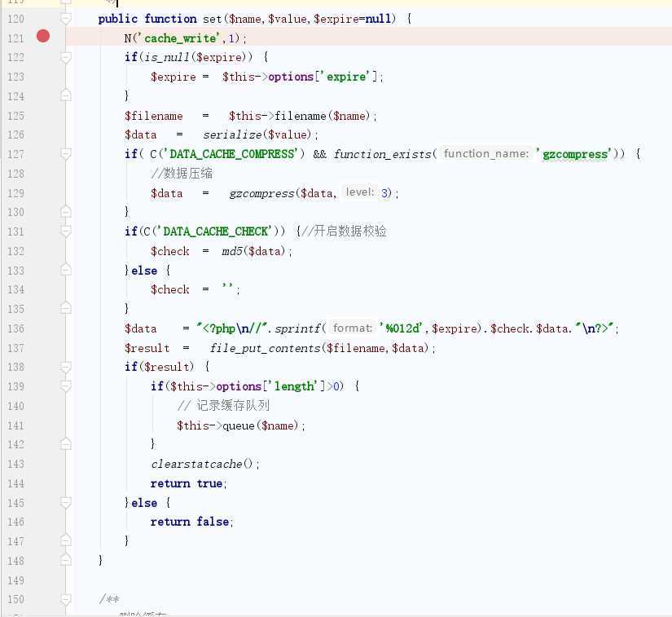Click fold end marker on line 135

click(66, 308)
